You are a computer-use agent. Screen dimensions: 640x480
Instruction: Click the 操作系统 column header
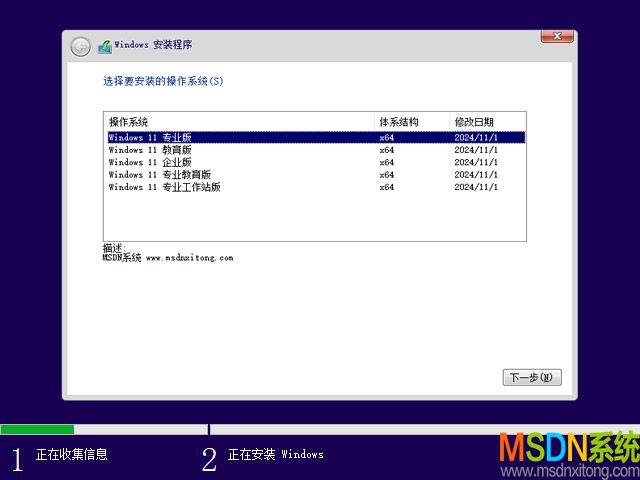click(239, 122)
